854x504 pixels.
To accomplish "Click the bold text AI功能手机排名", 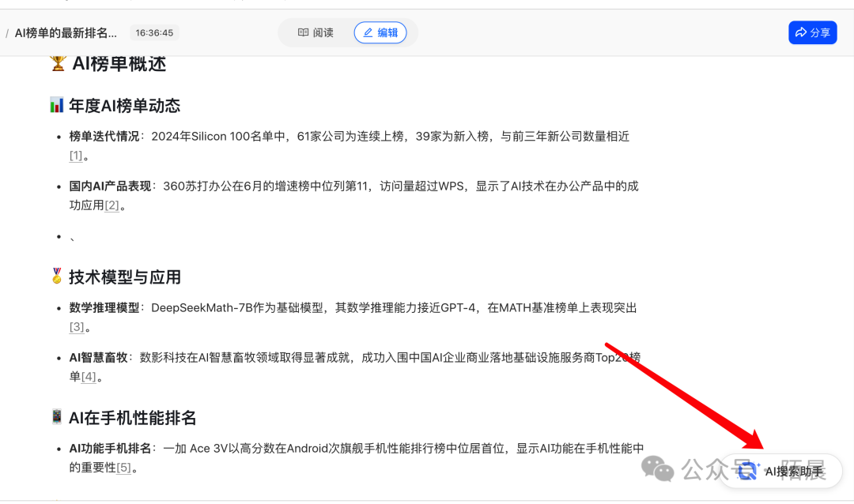I will tap(110, 449).
